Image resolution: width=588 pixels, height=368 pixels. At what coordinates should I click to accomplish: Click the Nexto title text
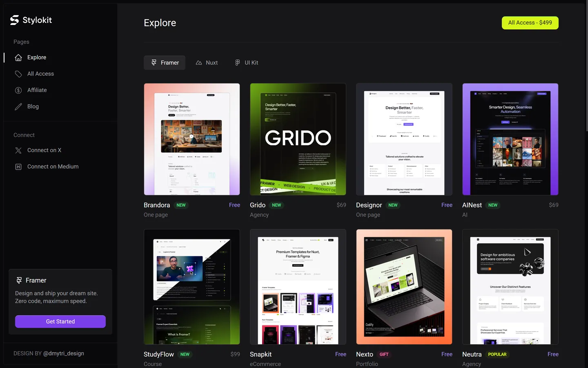[365, 355]
